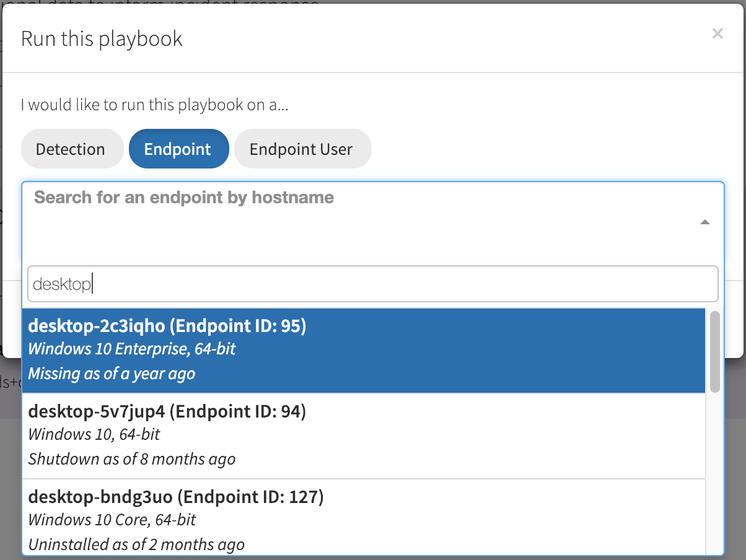Click the 'I would like to run this playbook' text

(x=155, y=105)
